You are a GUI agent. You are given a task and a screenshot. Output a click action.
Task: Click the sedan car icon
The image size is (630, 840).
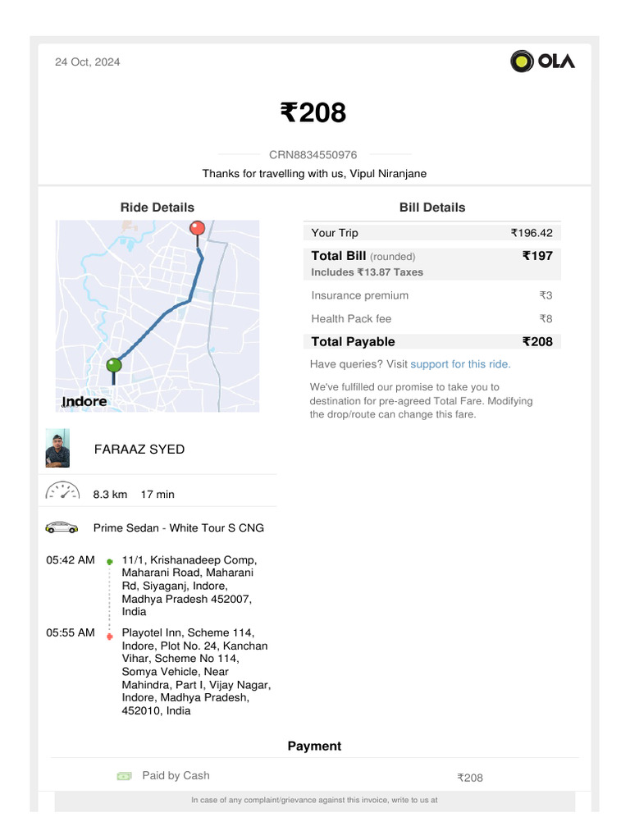tap(62, 527)
